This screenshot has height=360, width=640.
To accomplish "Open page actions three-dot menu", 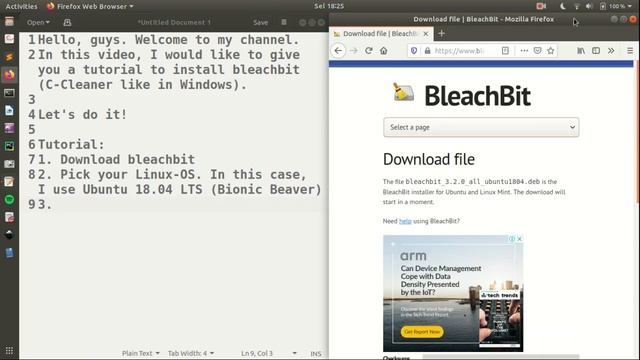I will tap(524, 51).
